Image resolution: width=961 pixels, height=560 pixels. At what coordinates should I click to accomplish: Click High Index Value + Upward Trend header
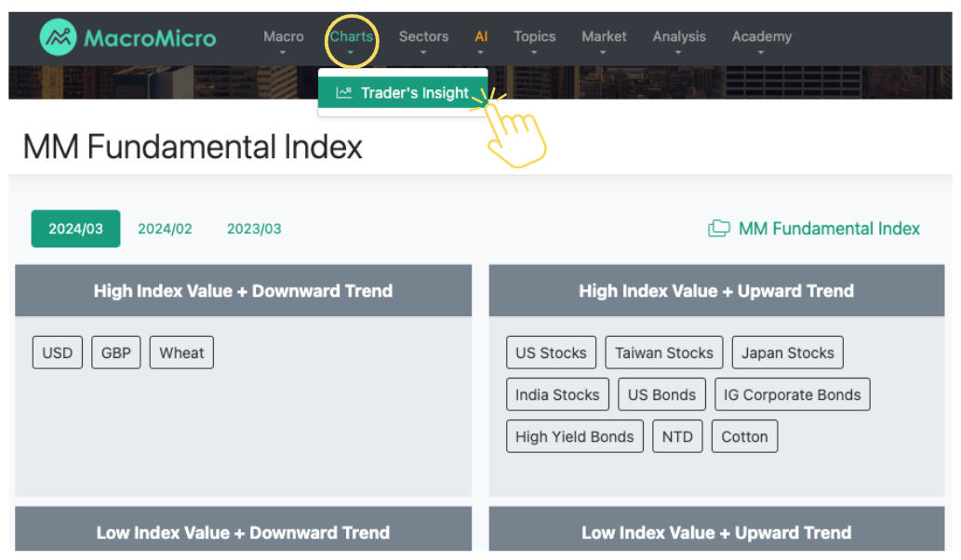[x=716, y=290]
